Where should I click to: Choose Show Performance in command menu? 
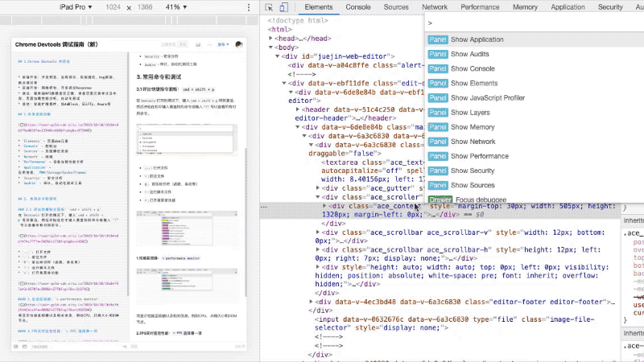[535, 156]
